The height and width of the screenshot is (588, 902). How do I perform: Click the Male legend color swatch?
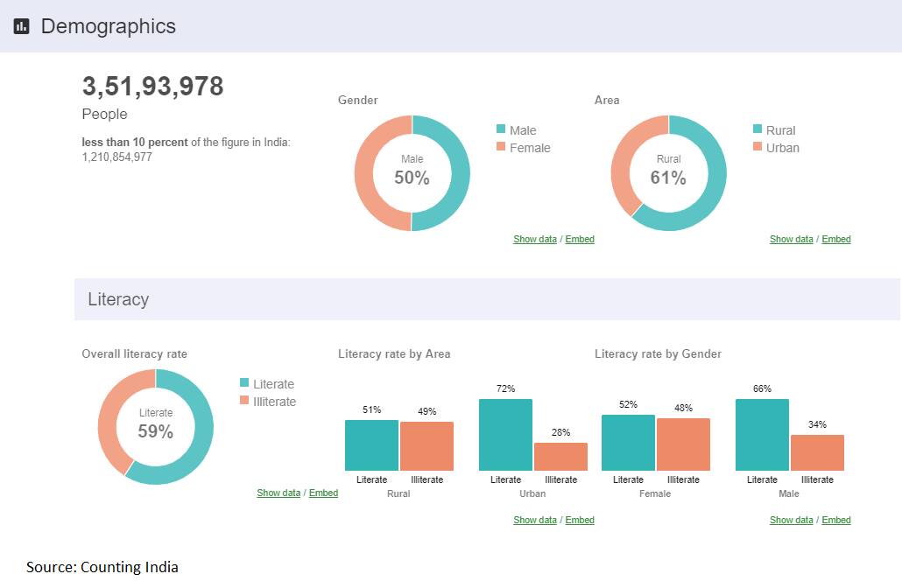(x=501, y=129)
